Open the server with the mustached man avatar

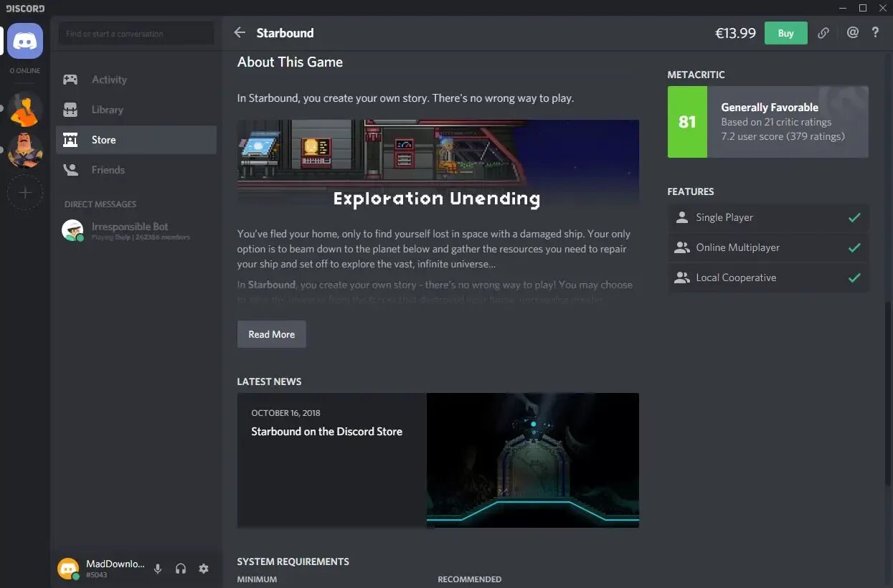[x=25, y=151]
